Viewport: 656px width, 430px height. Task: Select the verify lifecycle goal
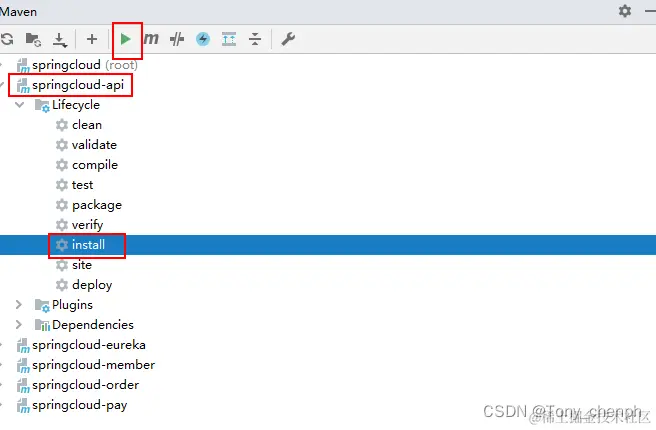(87, 225)
